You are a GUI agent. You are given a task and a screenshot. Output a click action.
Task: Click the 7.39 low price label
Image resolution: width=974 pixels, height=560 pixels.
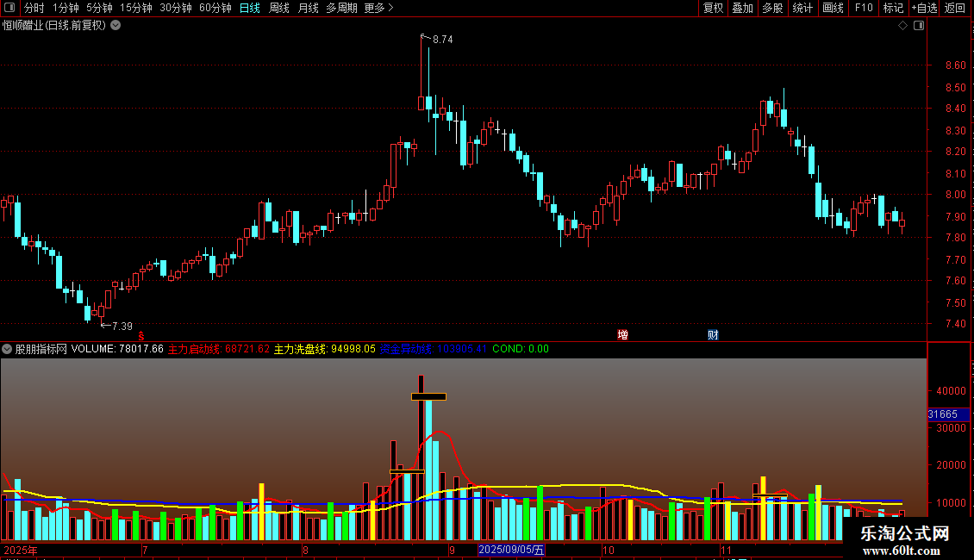tap(122, 326)
